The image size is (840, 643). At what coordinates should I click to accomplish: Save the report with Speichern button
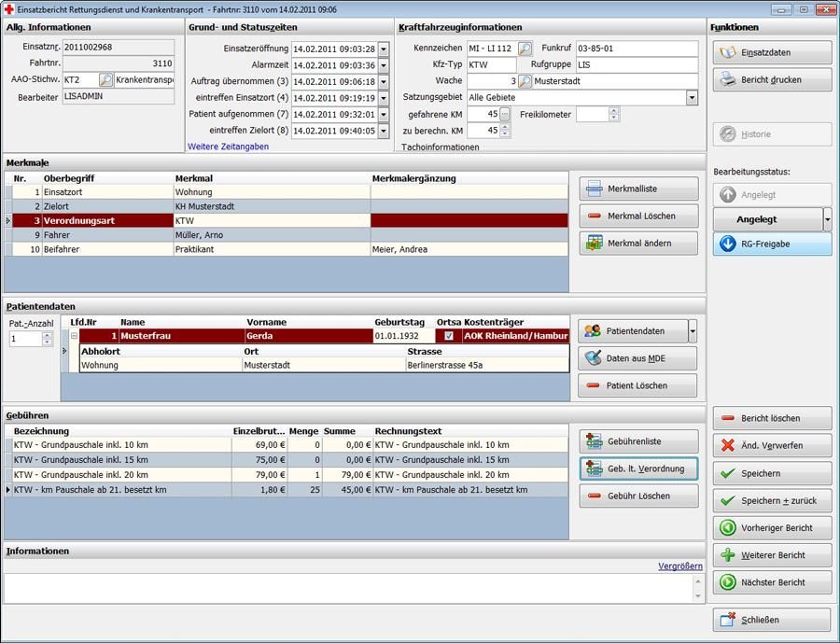[772, 474]
